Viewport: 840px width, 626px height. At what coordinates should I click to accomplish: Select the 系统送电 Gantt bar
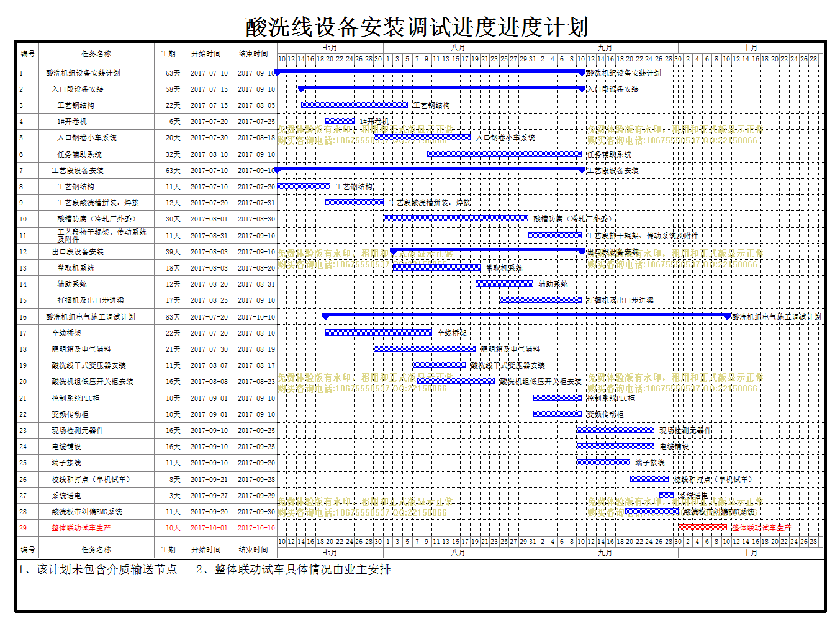pos(666,495)
